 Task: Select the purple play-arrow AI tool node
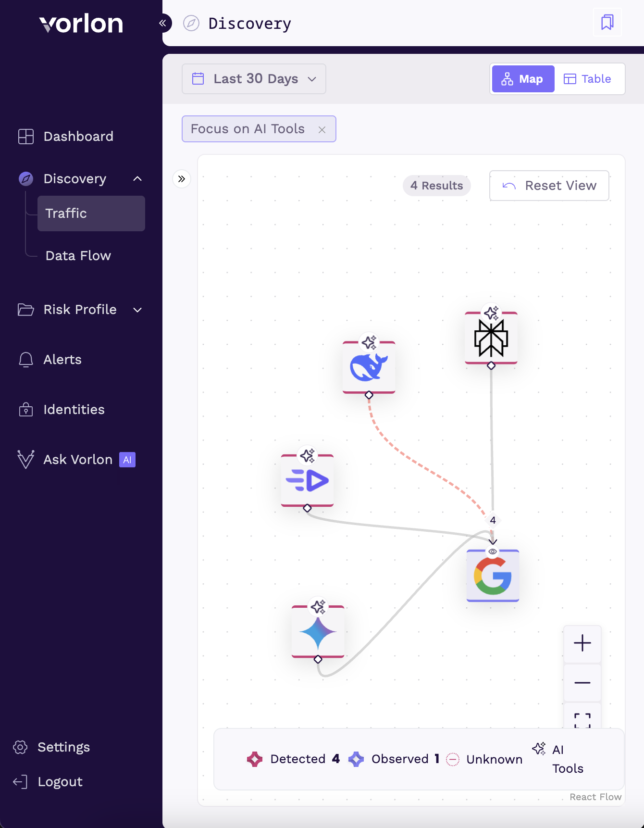(308, 481)
